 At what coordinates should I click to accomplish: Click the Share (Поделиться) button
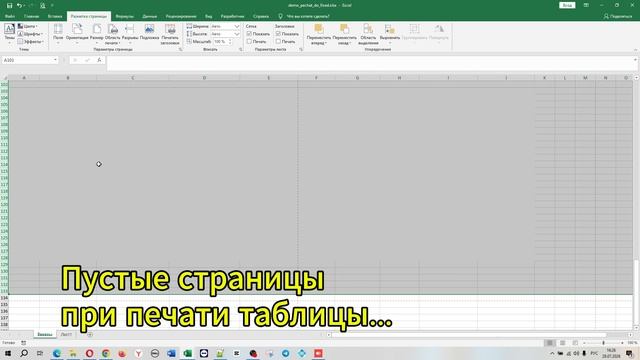(x=618, y=16)
